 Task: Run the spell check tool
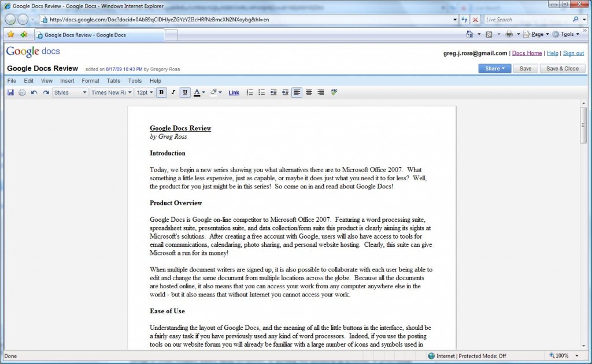click(334, 92)
